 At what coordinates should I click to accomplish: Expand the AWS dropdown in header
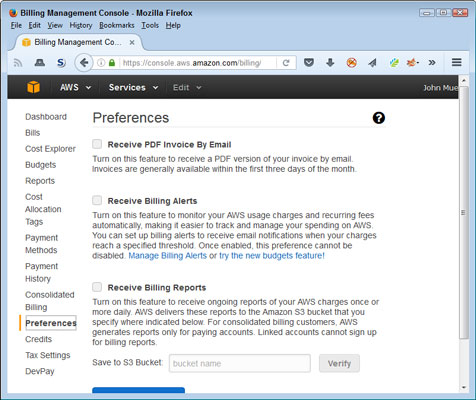coord(75,87)
